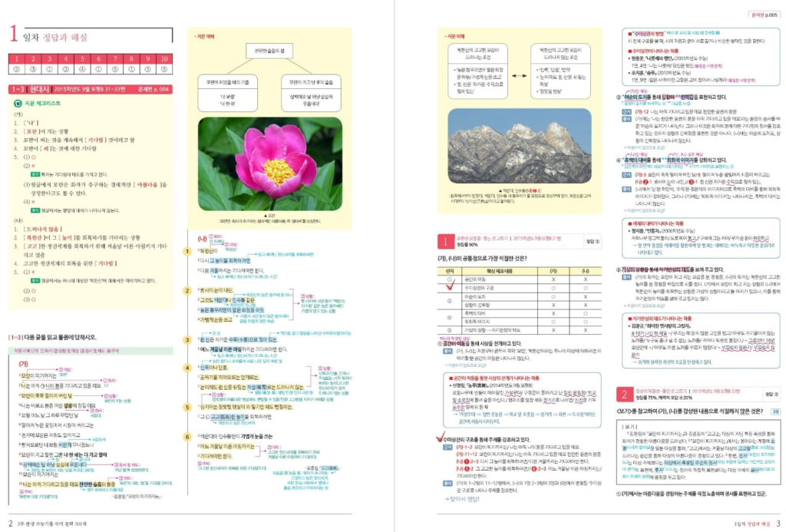The image size is (786, 532).
Task: Click the '정답 ②' box beside question 1
Action: pos(593,241)
